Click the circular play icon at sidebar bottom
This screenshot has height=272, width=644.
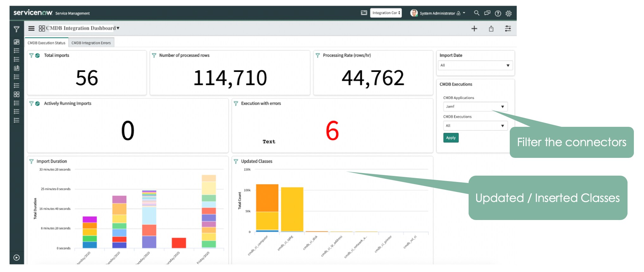[16, 257]
